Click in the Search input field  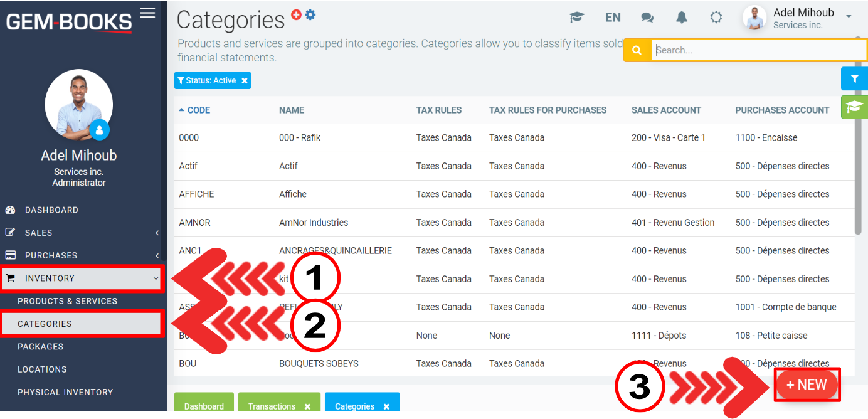pyautogui.click(x=758, y=50)
